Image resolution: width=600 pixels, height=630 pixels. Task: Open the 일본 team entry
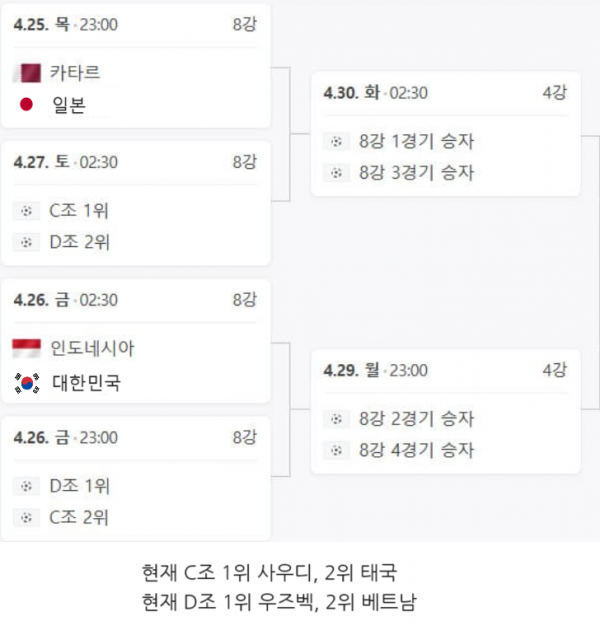[69, 105]
